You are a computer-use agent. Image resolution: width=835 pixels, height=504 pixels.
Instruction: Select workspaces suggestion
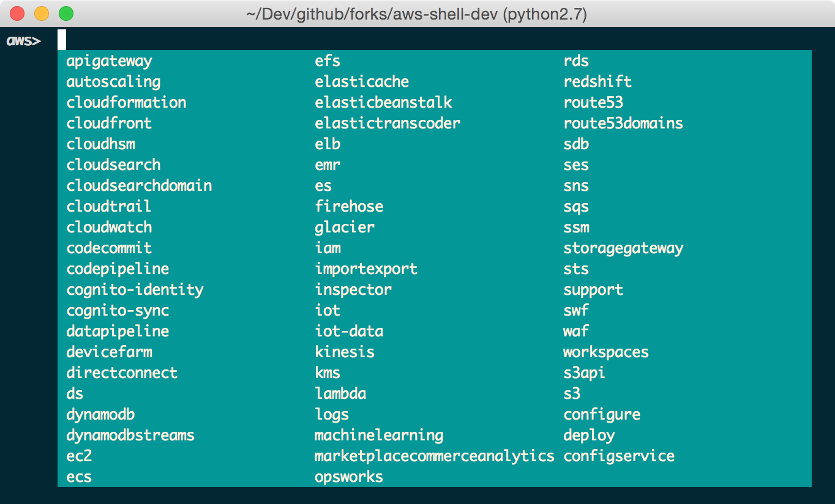click(x=606, y=352)
